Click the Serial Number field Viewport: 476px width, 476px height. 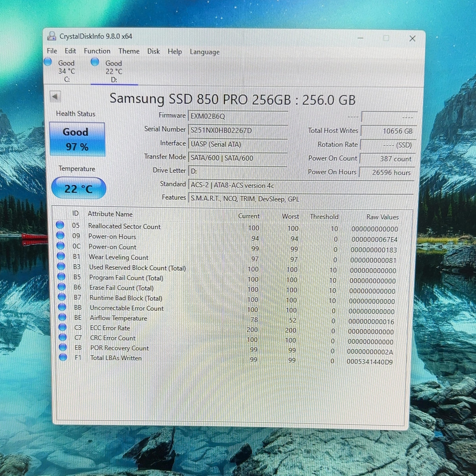tap(238, 130)
